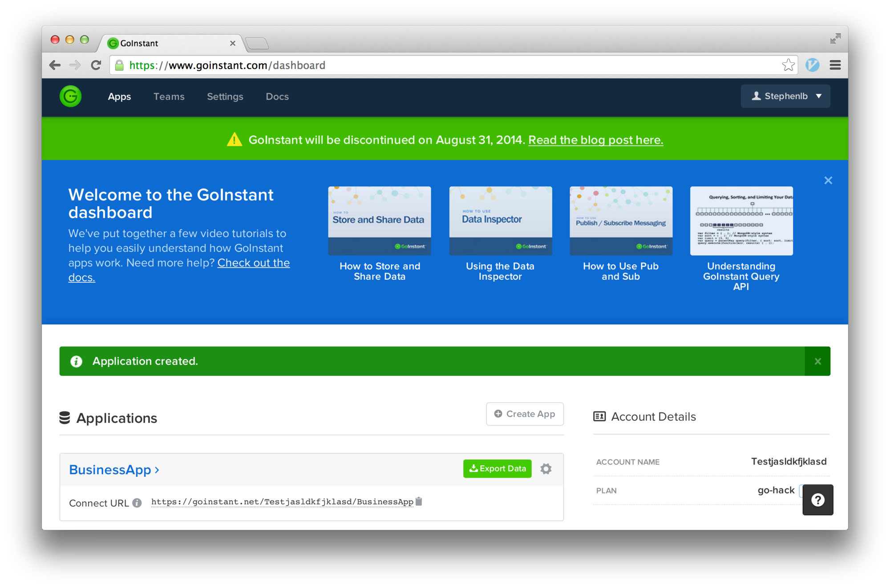Click the Welcome to the GoInstant dashboard heading
The image size is (890, 588).
click(x=171, y=204)
